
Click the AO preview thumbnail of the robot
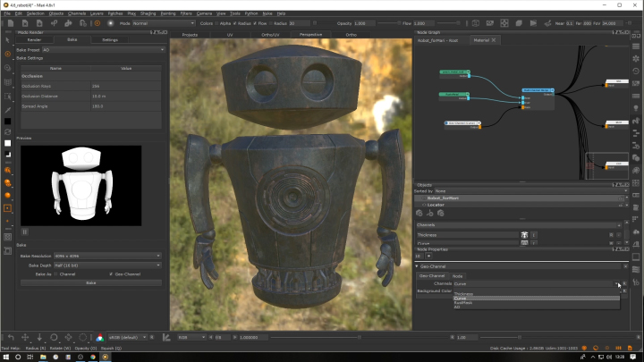pos(81,184)
